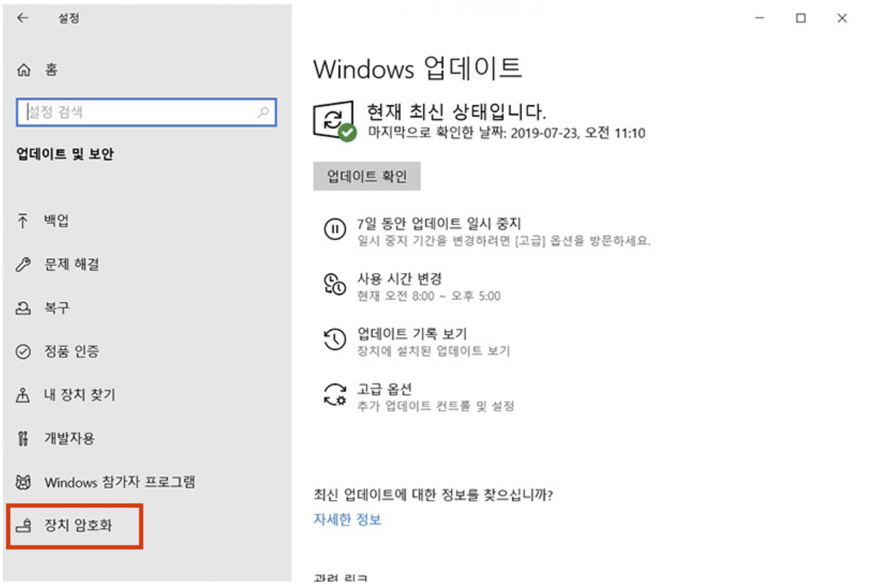Click the 업데이트 확인 button
Screen dimensions: 894x588
(x=367, y=176)
